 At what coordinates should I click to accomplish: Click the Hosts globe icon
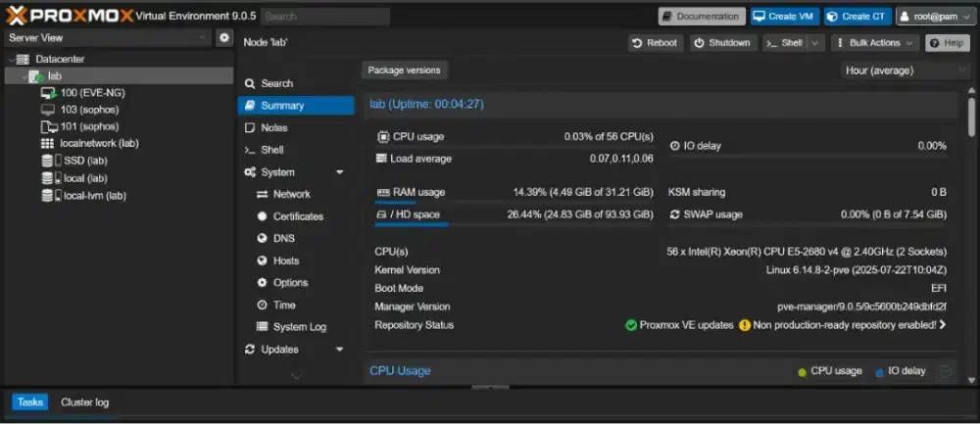coord(262,261)
